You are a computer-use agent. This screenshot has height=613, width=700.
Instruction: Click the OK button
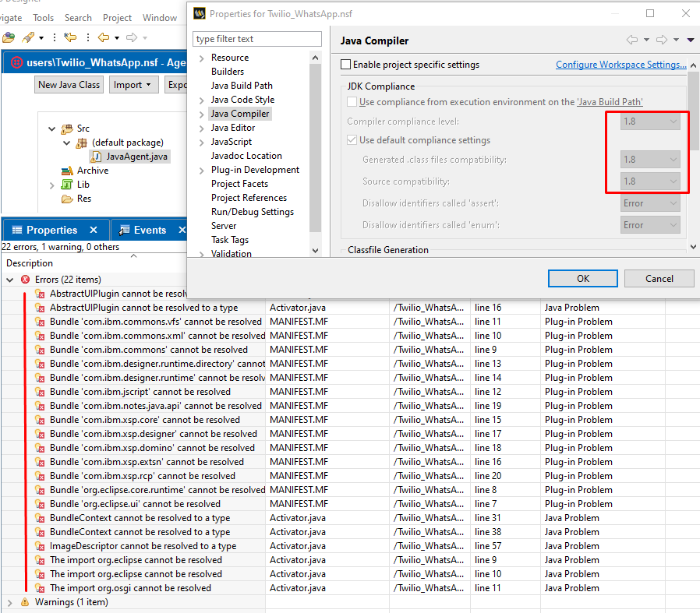[582, 279]
